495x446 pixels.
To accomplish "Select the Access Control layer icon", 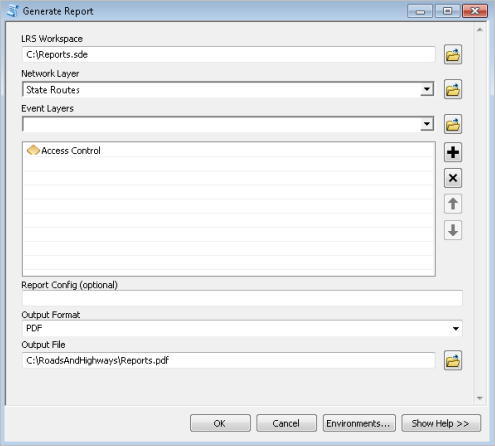I will [33, 150].
